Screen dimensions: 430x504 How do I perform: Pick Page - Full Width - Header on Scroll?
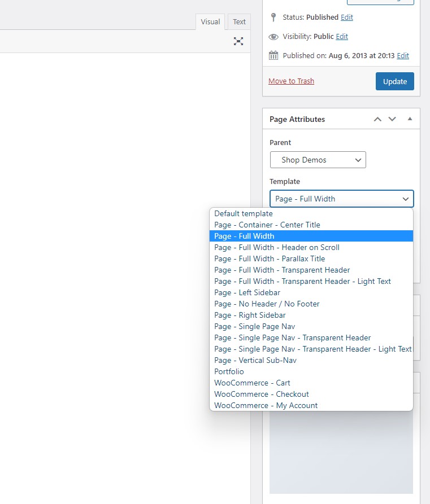tap(311, 247)
